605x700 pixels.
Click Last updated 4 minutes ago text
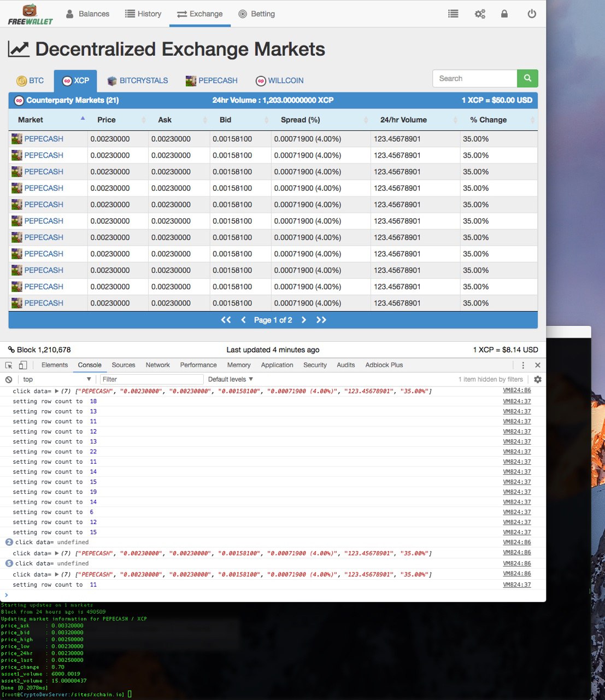[x=273, y=349]
